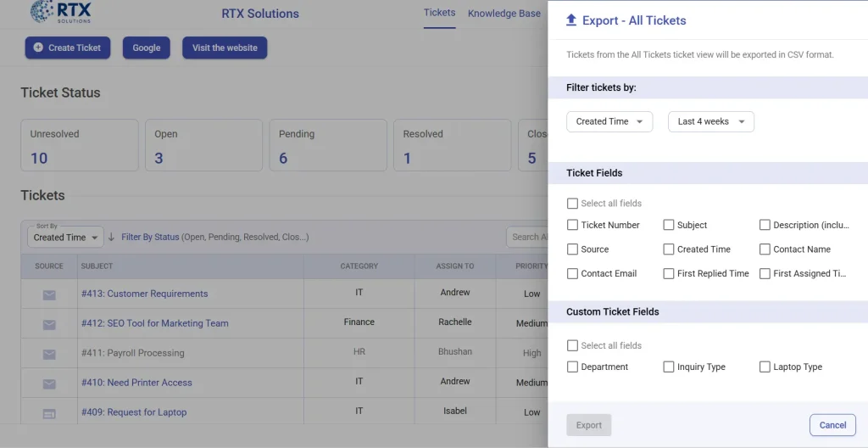This screenshot has height=448, width=868.
Task: Check the Laptop Type custom field
Action: [765, 367]
